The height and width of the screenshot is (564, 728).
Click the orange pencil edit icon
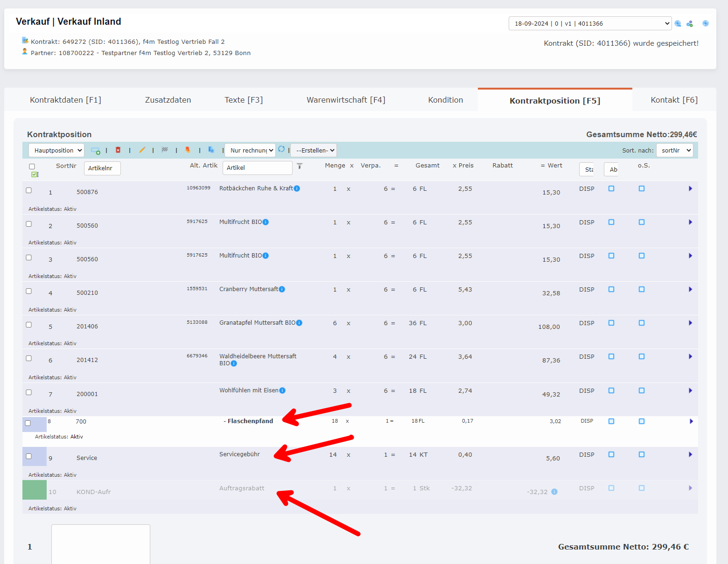(x=142, y=150)
